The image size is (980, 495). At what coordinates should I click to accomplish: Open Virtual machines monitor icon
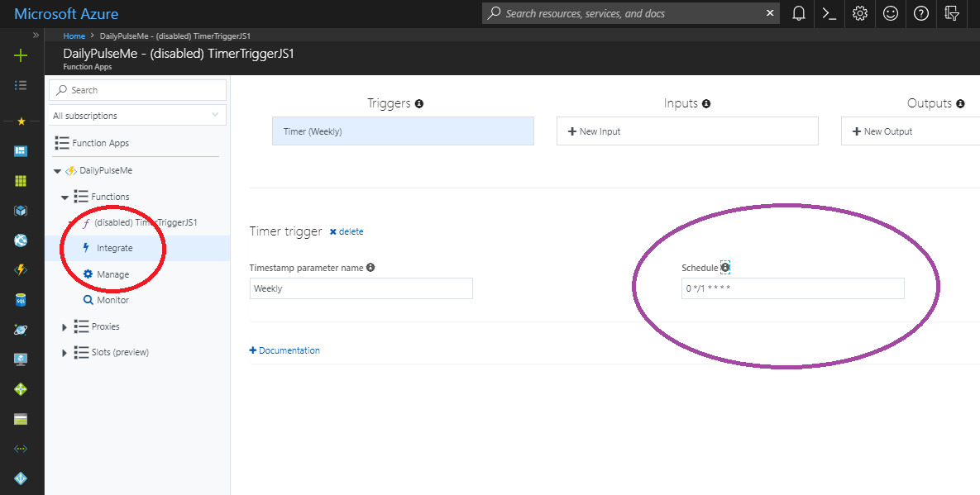pos(21,359)
